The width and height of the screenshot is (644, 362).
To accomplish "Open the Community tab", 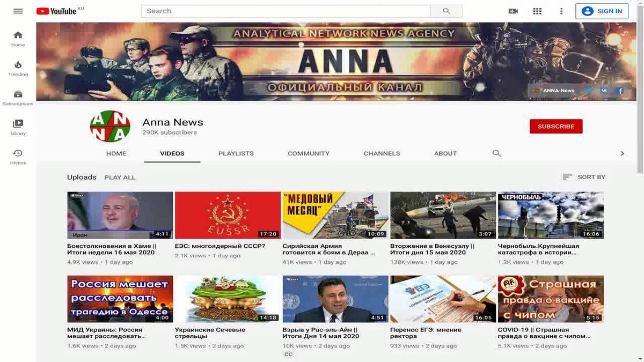I will tap(309, 153).
